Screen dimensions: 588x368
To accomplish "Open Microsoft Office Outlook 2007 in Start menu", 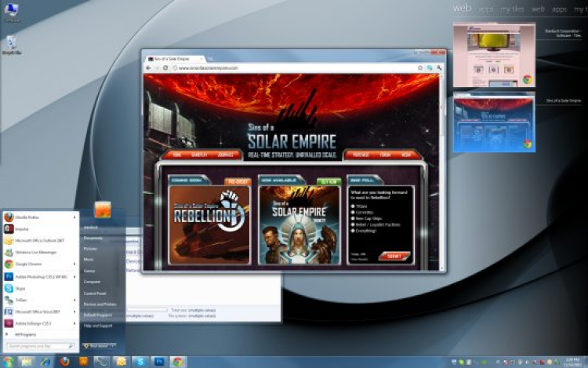I will (x=40, y=240).
